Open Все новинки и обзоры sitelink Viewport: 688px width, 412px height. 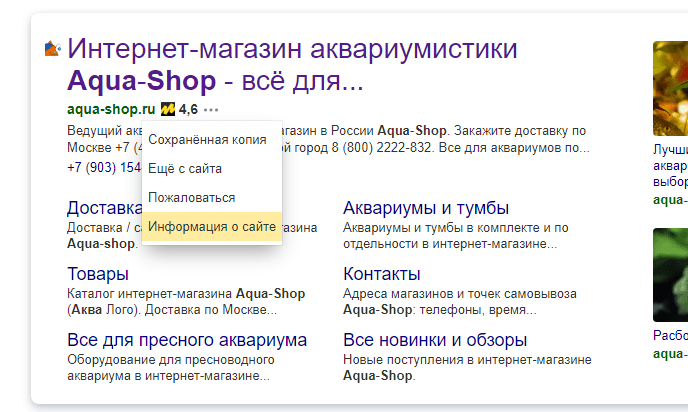(435, 340)
